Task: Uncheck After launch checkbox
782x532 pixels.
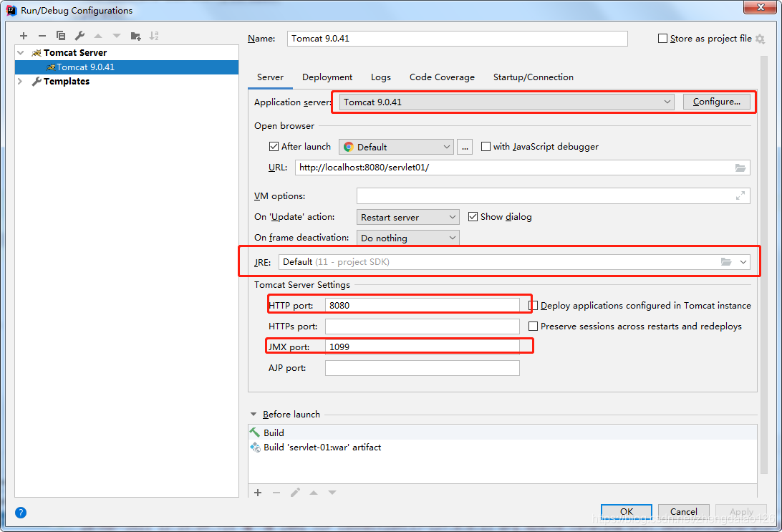Action: click(274, 147)
